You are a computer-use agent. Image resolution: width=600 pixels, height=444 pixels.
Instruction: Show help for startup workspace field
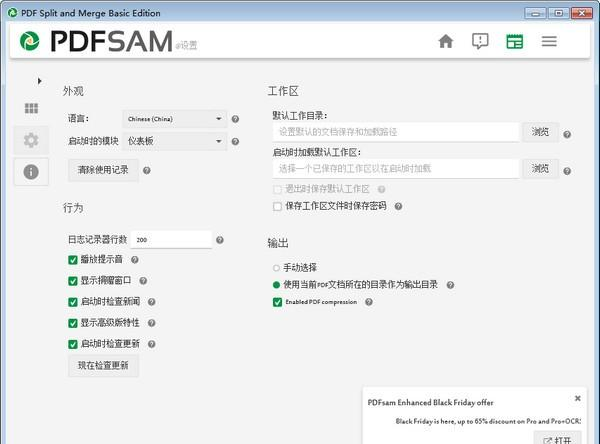coord(567,171)
